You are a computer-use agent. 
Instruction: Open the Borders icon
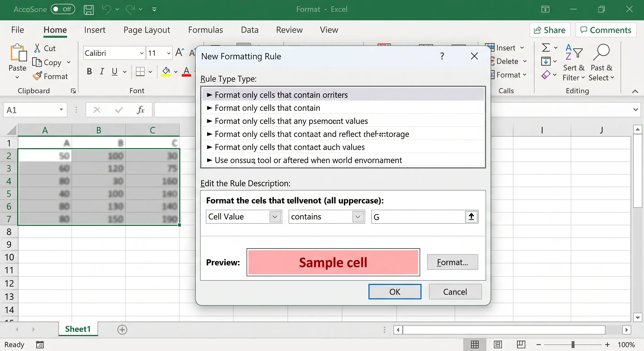coord(140,72)
